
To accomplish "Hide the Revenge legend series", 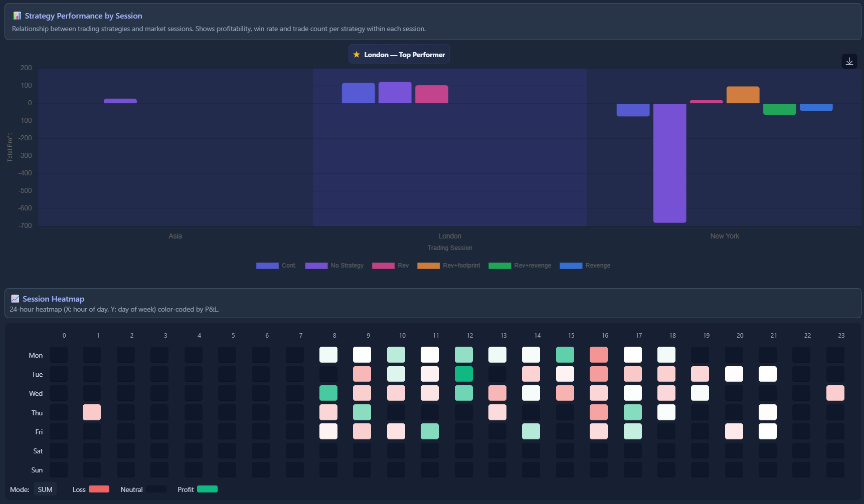I will click(585, 266).
